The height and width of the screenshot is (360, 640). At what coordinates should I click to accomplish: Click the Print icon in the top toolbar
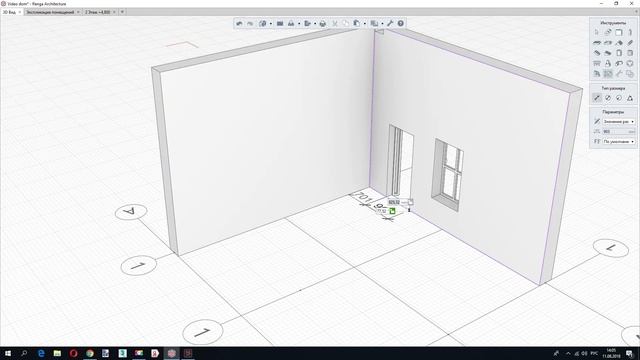point(323,24)
